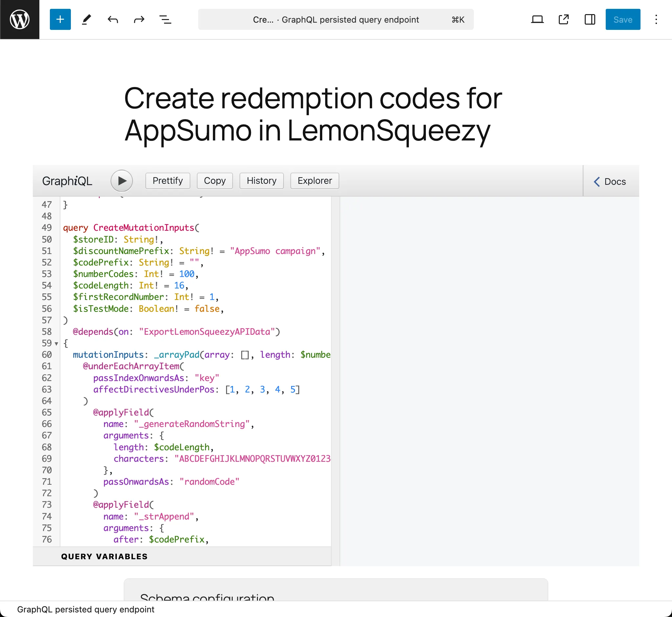Open the History panel
The image size is (672, 617).
pyautogui.click(x=262, y=181)
